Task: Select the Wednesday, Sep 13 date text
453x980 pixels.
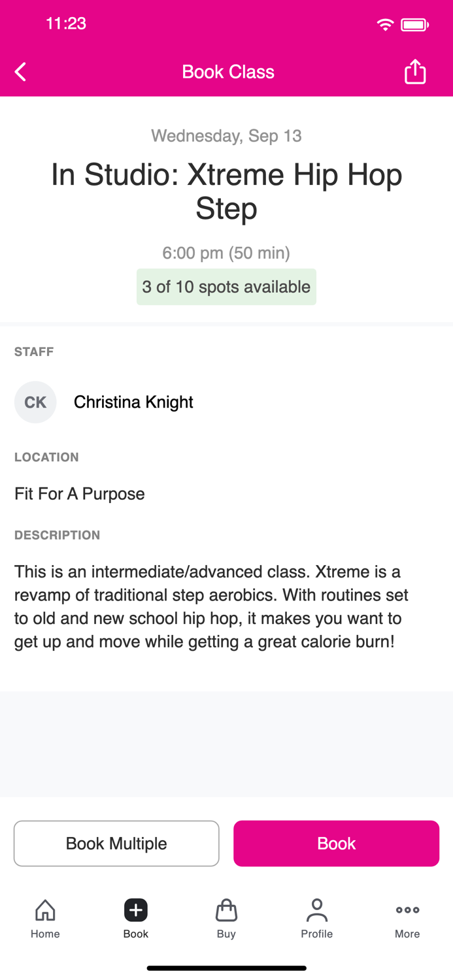Action: pos(226,135)
